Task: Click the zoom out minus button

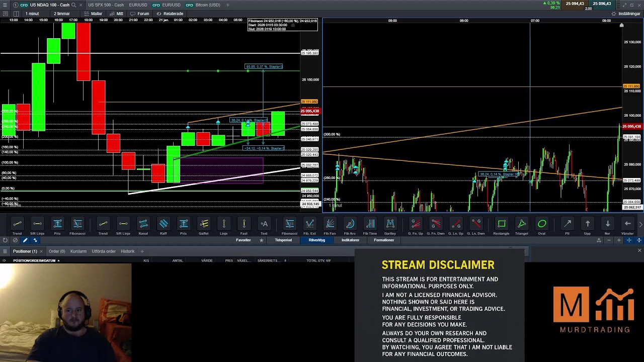Action: tap(609, 240)
